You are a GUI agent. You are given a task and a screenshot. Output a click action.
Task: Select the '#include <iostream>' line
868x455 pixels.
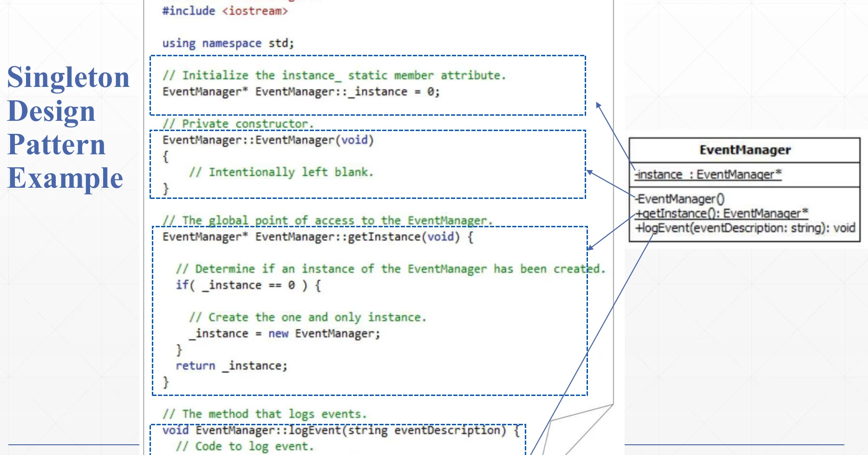pos(225,11)
